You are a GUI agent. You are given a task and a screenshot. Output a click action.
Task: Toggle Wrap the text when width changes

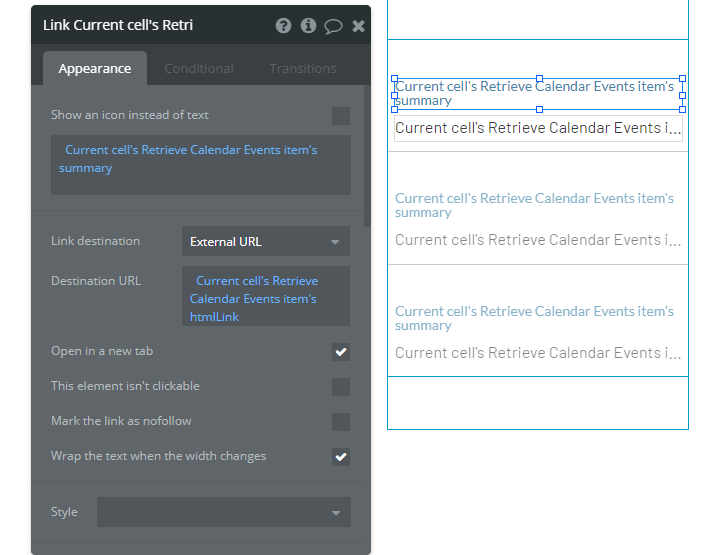coord(341,457)
